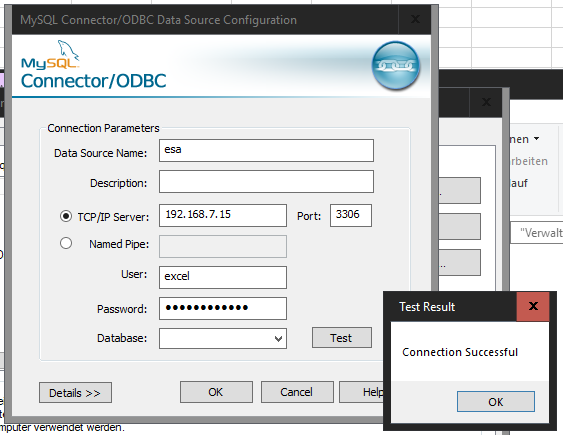Click the "Verwalt" search box in background
563x435 pixels.
(537, 233)
